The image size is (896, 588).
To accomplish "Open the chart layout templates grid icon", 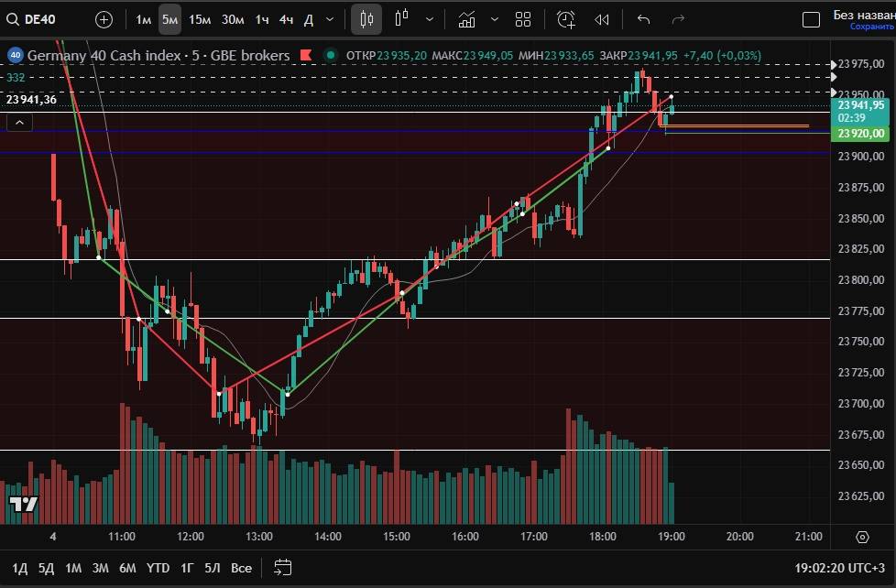I will point(523,19).
